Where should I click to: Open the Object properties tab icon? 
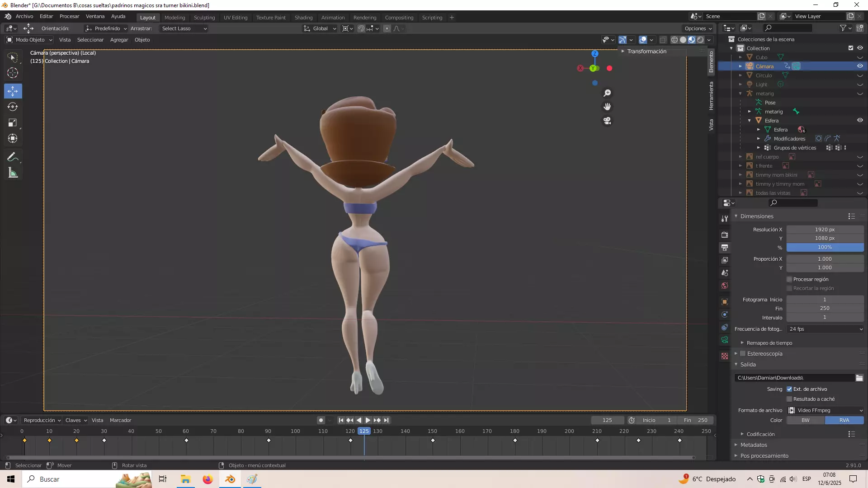pos(725,302)
